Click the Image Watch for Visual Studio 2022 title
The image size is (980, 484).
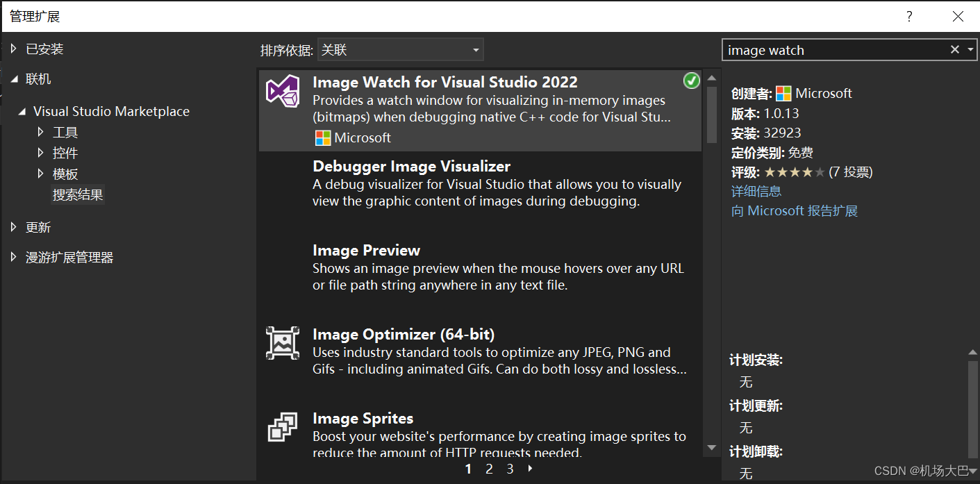point(445,82)
